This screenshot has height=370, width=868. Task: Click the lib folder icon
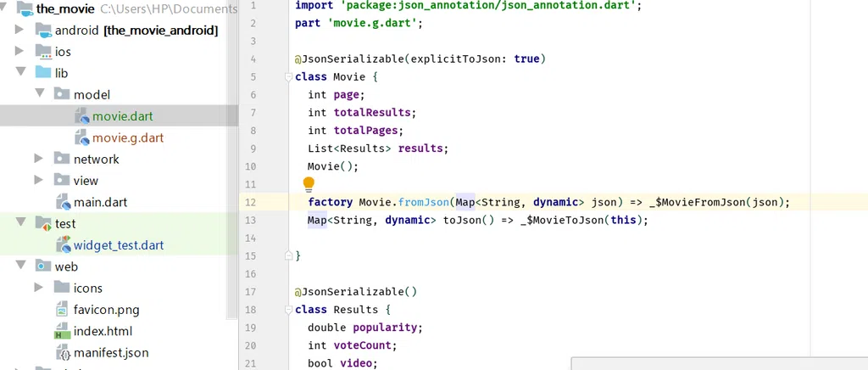click(x=43, y=73)
